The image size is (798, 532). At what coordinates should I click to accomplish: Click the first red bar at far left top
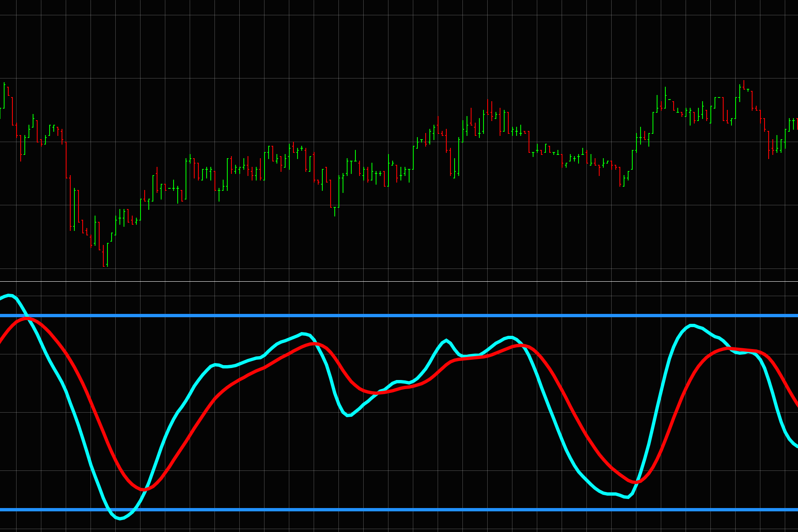[8, 91]
